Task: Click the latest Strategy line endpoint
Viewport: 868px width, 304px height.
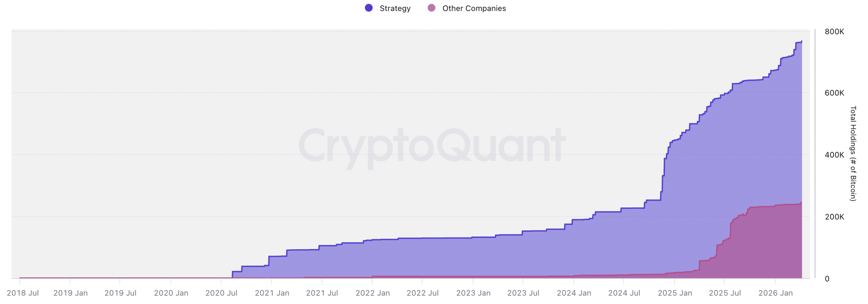Action: (x=801, y=41)
